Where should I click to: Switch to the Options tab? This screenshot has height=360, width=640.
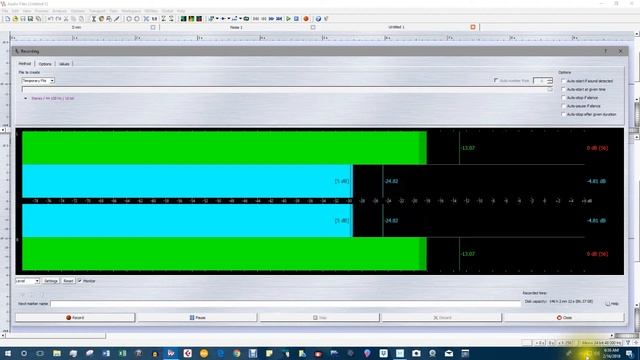(45, 64)
